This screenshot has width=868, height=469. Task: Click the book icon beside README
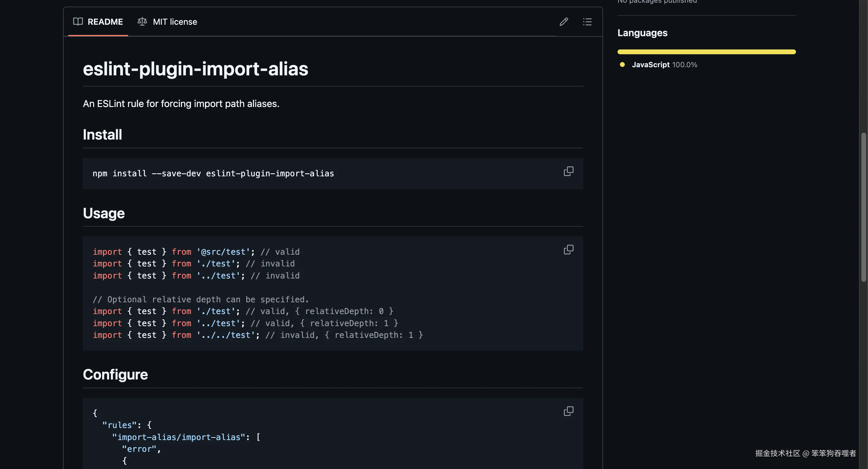tap(78, 22)
